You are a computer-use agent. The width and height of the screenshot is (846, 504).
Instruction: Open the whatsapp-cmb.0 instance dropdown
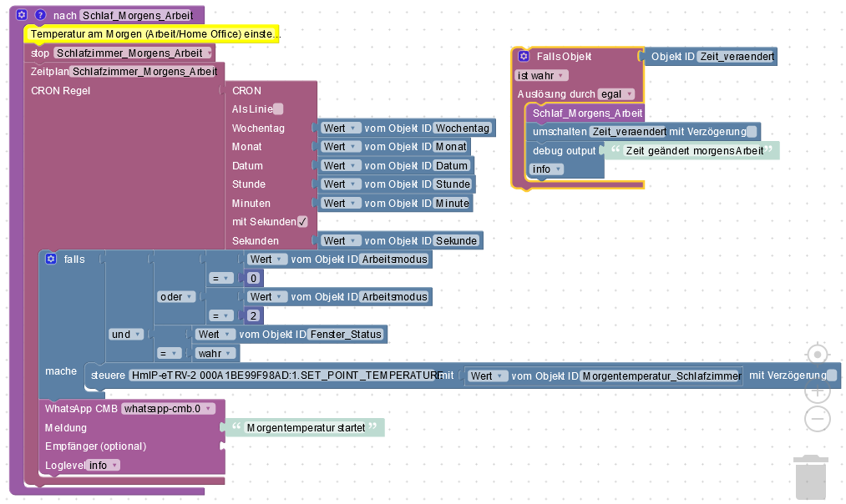[169, 409]
